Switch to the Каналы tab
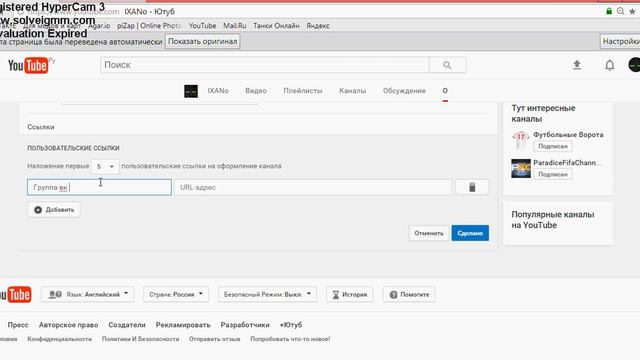The height and width of the screenshot is (360, 640). point(353,91)
